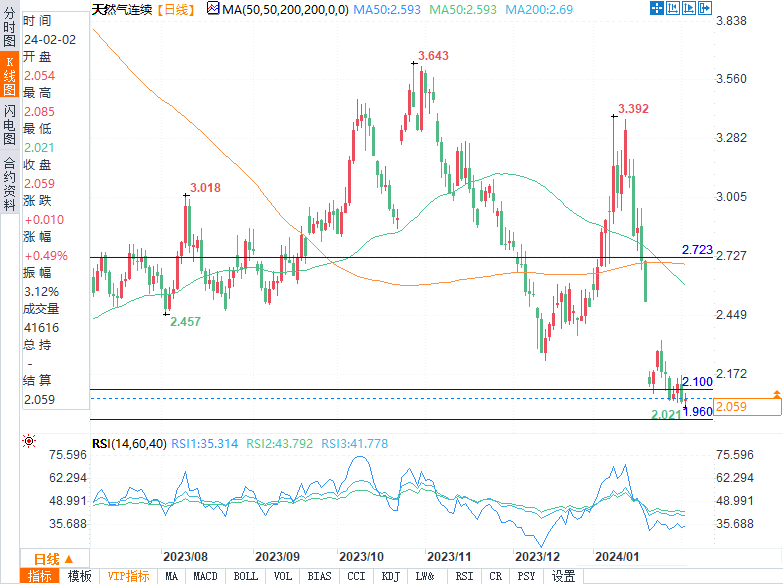
Task: Switch to the 分时图 side tab
Action: tap(9, 29)
